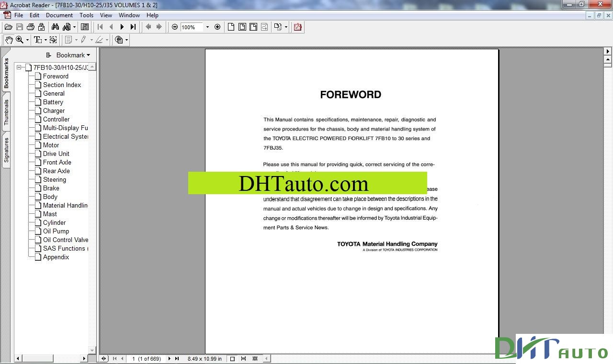
Task: Open the Foreword bookmark
Action: pos(56,76)
